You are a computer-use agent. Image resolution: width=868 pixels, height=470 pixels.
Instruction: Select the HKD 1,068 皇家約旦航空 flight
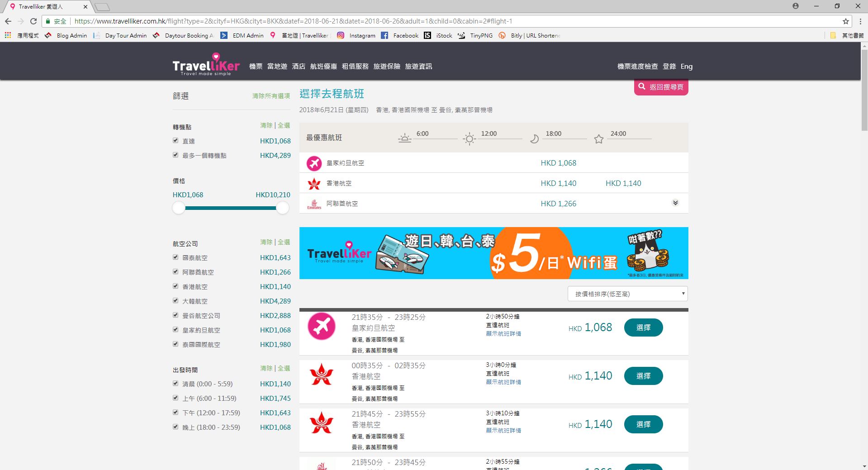click(x=643, y=328)
